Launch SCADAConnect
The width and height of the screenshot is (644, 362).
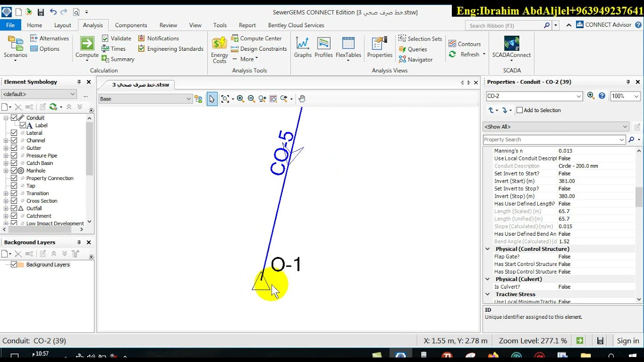(511, 48)
